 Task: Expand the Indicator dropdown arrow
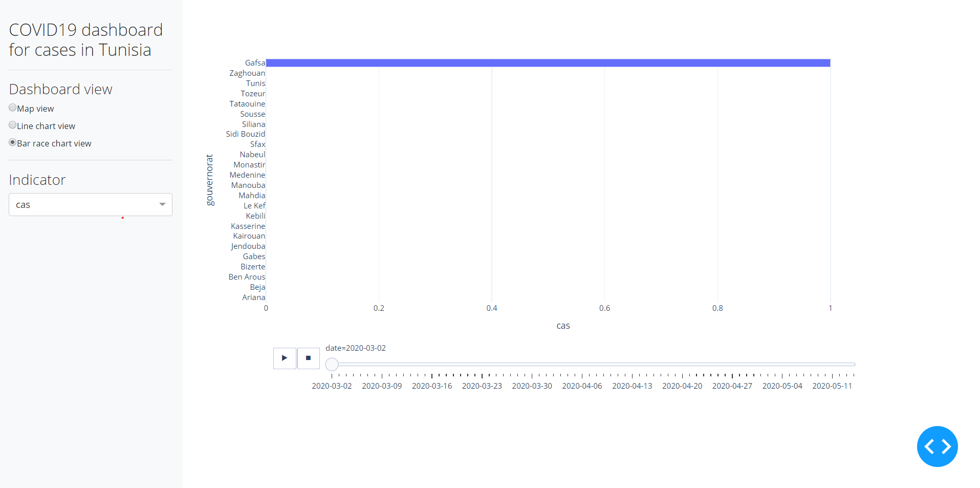[x=162, y=204]
